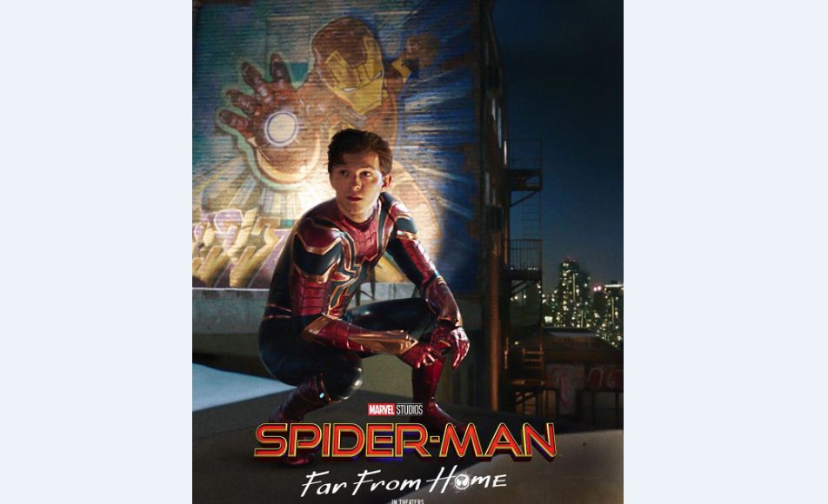Click the SPIDER-MAN title text
Image resolution: width=828 pixels, height=504 pixels.
[x=405, y=441]
